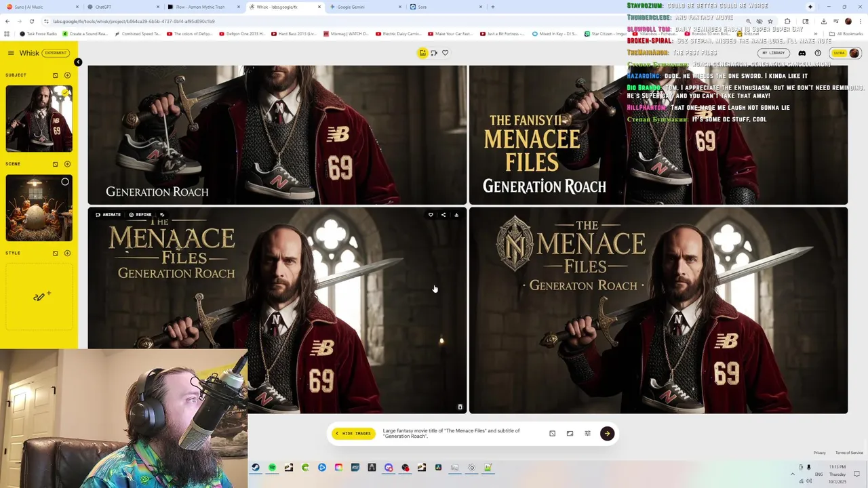Refine the Menaace Files image
This screenshot has height=488, width=868.
coord(140,215)
